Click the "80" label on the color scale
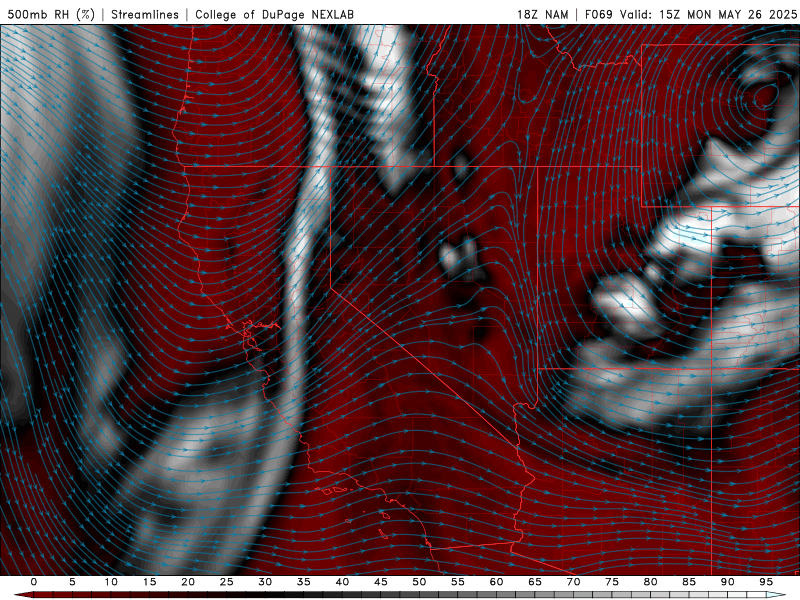The image size is (800, 600). pyautogui.click(x=650, y=582)
